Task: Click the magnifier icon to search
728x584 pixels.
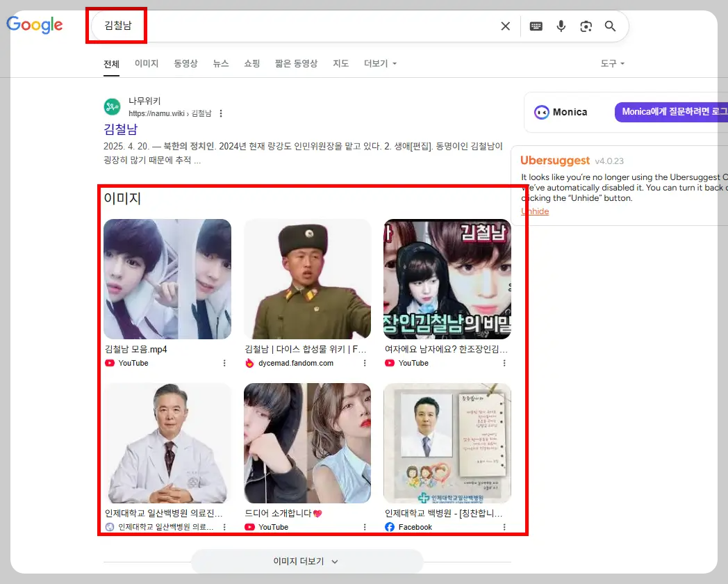Action: tap(610, 26)
